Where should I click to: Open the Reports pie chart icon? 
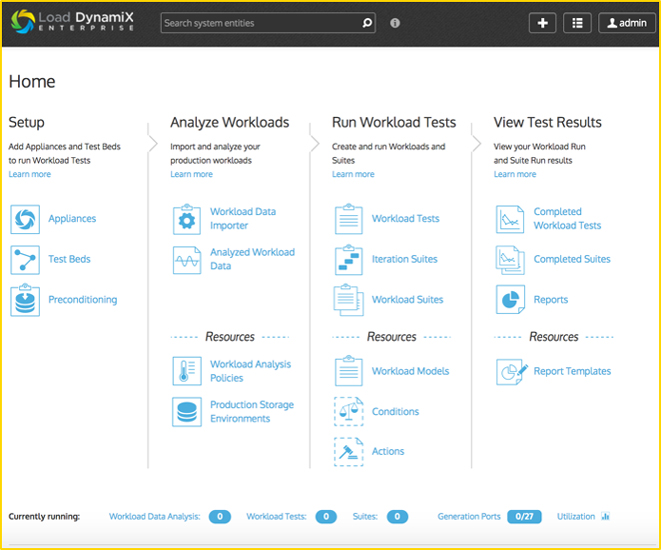point(510,300)
